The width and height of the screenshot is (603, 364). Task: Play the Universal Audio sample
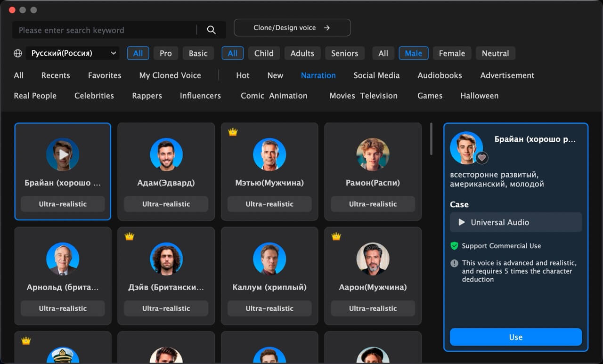(x=462, y=222)
